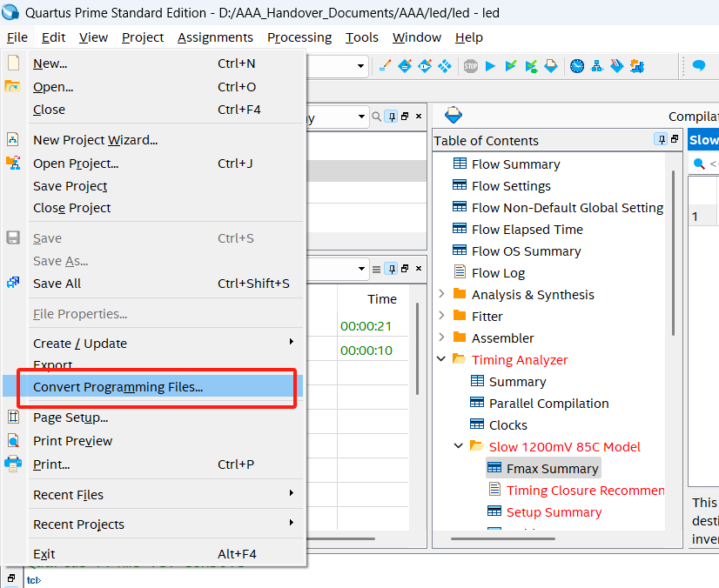The width and height of the screenshot is (719, 588).
Task: Choose Close Project in the File menu
Action: 153,208
